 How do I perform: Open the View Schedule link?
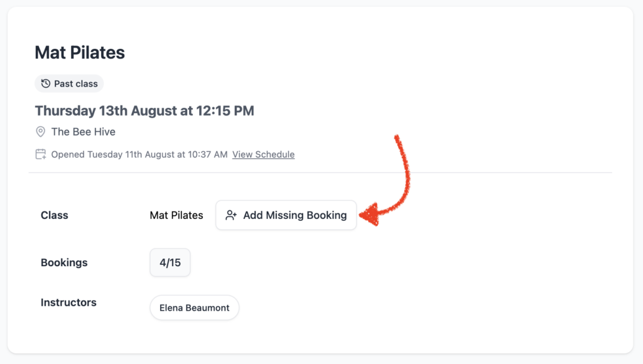point(263,154)
